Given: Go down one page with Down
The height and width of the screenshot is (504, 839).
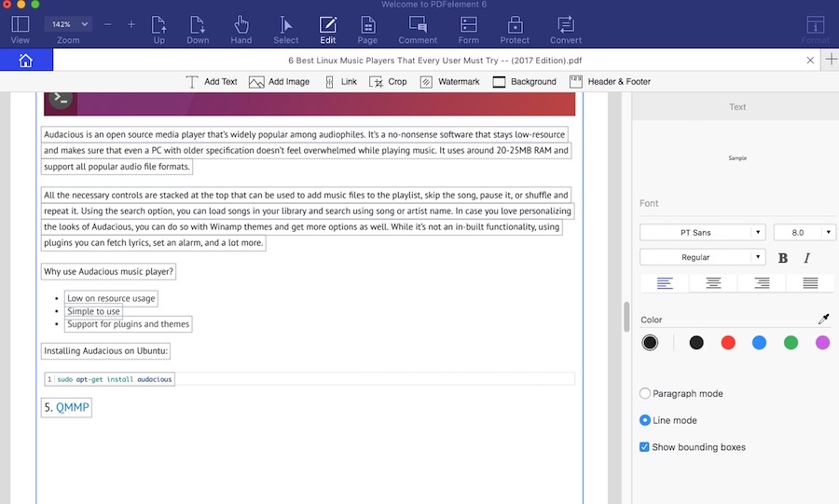Looking at the screenshot, I should pos(198,30).
